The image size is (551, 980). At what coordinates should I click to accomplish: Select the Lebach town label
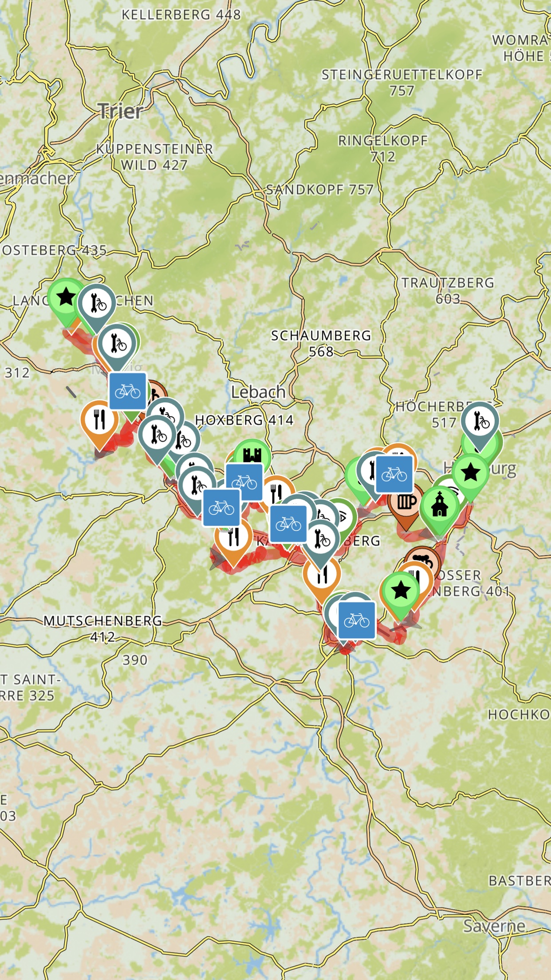click(x=258, y=392)
